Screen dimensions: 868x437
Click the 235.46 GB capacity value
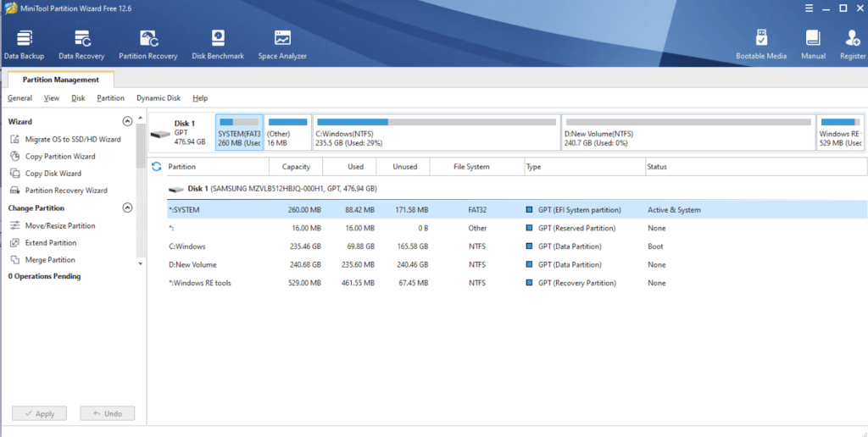click(305, 246)
